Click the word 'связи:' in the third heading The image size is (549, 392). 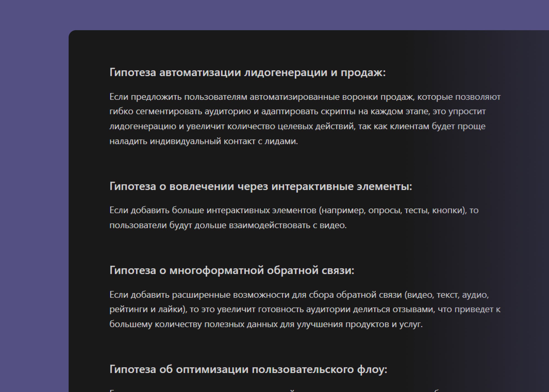pos(338,270)
